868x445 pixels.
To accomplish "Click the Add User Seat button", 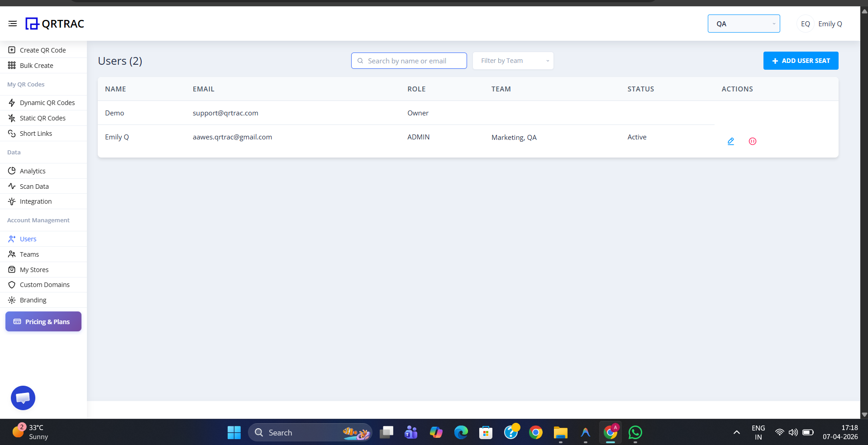I will click(801, 60).
